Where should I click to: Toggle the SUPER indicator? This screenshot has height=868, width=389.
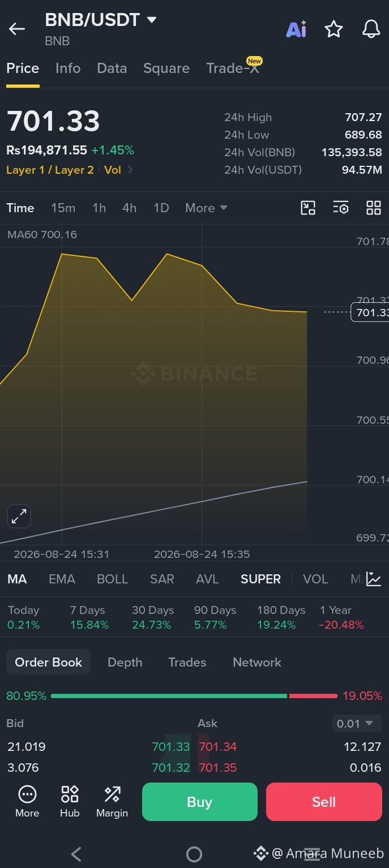coord(260,579)
